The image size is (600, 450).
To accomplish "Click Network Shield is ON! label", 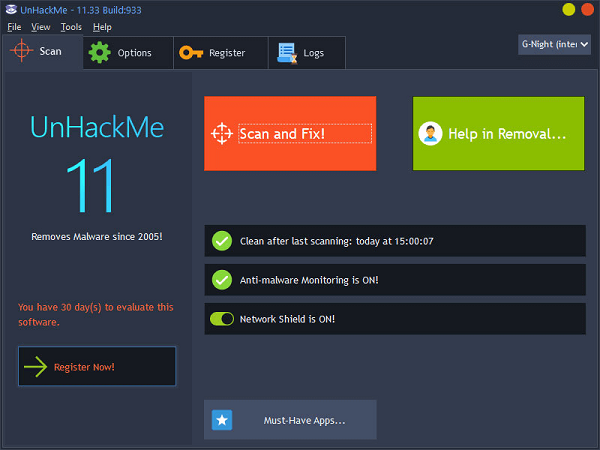I will (287, 319).
